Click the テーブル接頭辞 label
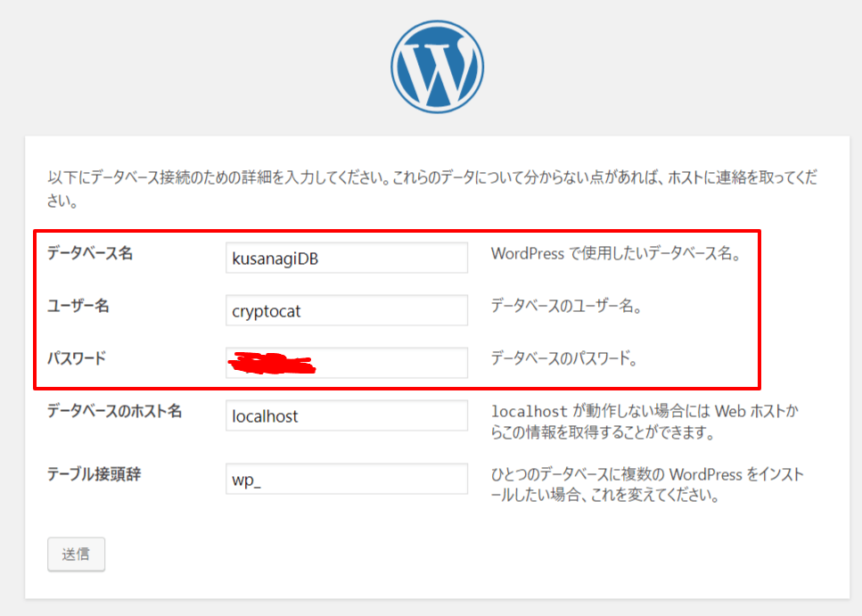This screenshot has height=616, width=862. [94, 474]
